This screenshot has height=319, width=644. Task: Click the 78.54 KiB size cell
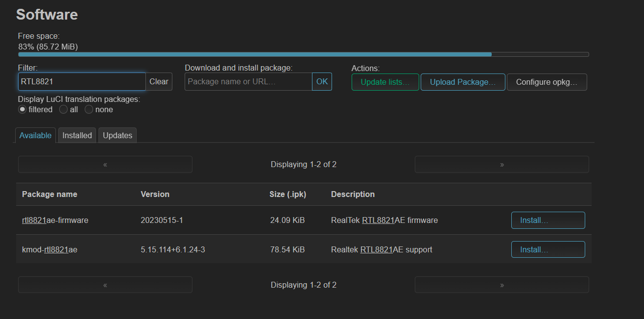tap(287, 250)
